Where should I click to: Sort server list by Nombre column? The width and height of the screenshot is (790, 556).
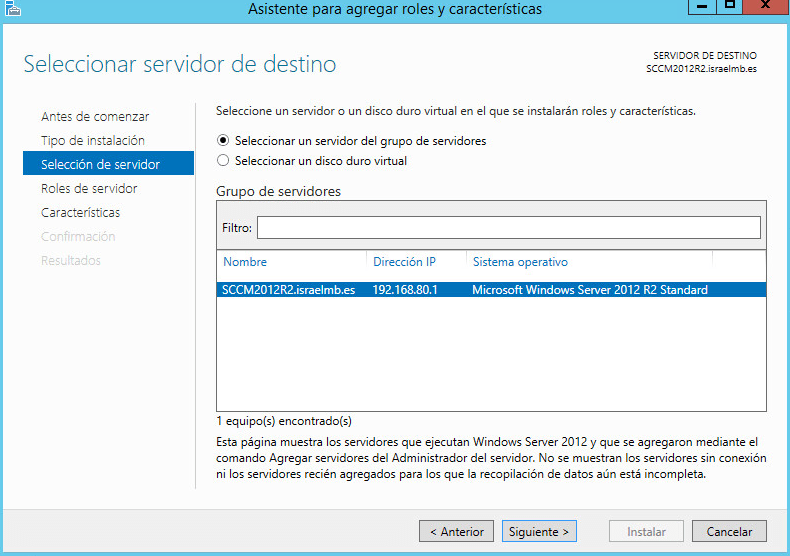245,262
